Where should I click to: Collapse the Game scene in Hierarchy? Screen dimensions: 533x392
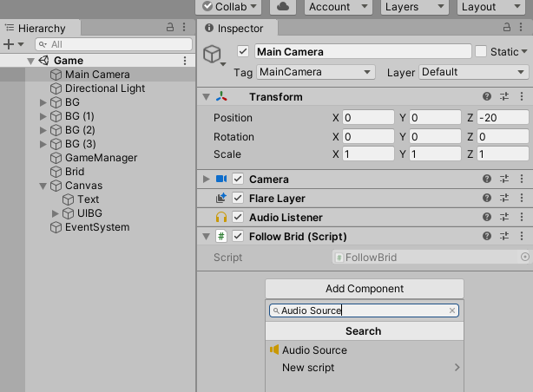(30, 62)
